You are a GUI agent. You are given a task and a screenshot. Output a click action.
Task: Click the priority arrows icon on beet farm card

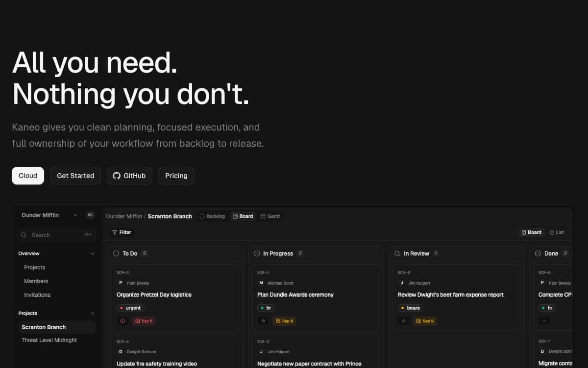(404, 321)
